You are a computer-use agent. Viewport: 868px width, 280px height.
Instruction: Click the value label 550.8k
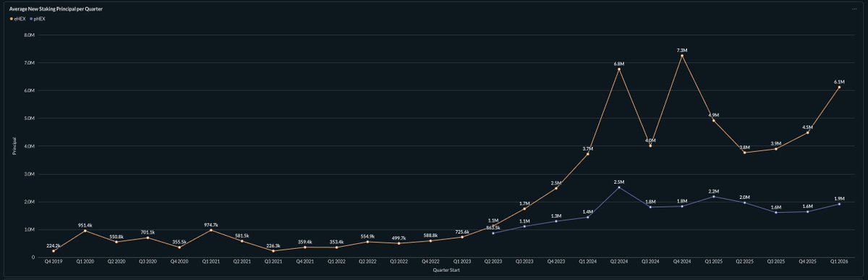pyautogui.click(x=116, y=237)
